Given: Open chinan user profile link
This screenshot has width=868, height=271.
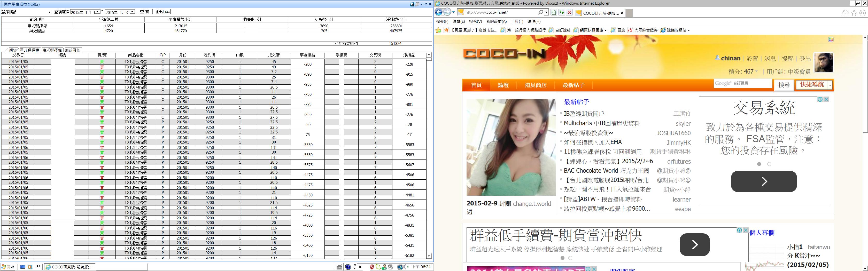Looking at the screenshot, I should point(730,58).
